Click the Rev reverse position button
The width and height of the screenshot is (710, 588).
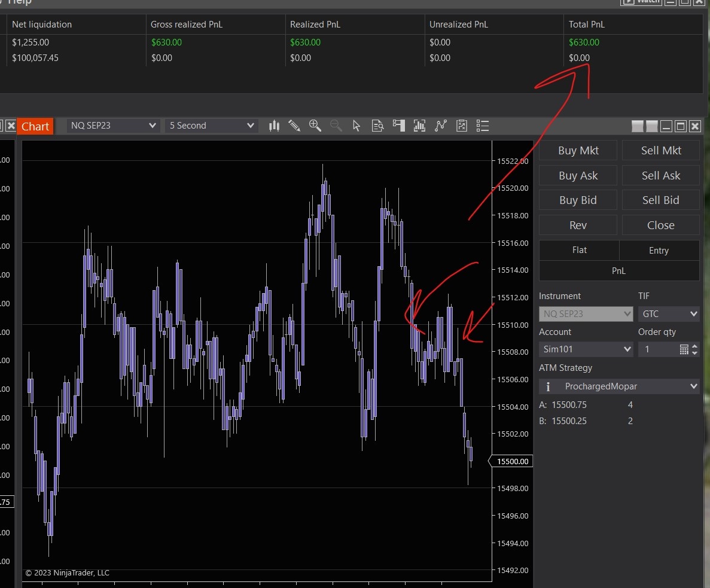[578, 226]
